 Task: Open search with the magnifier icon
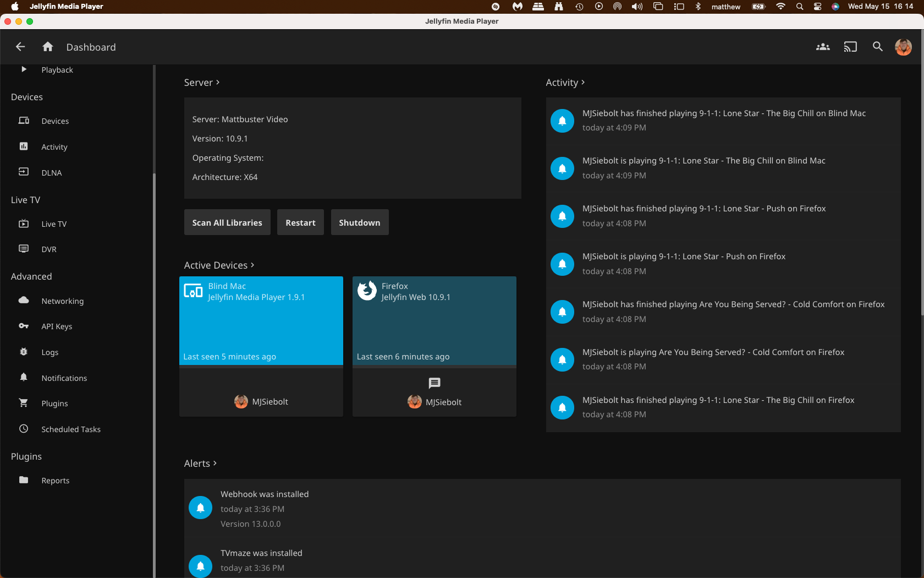point(878,47)
